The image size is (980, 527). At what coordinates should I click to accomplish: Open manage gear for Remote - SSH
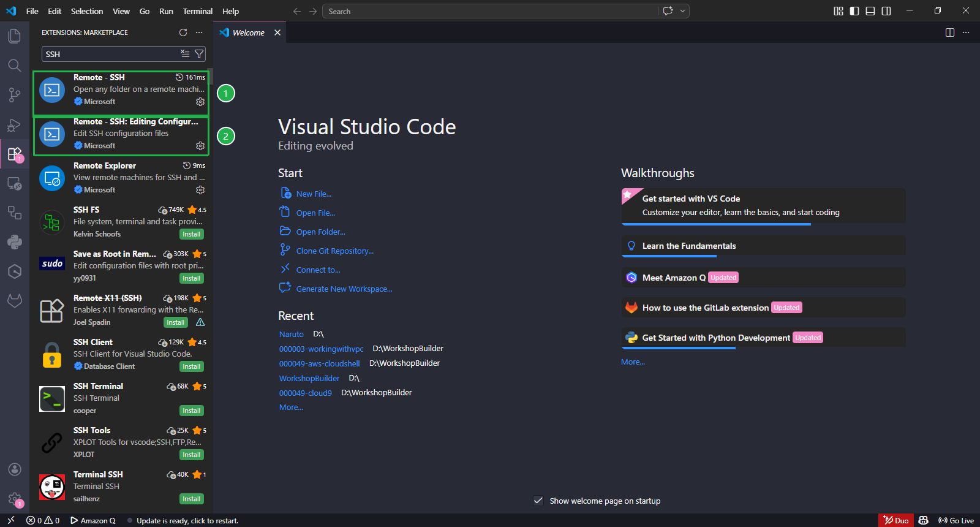200,102
